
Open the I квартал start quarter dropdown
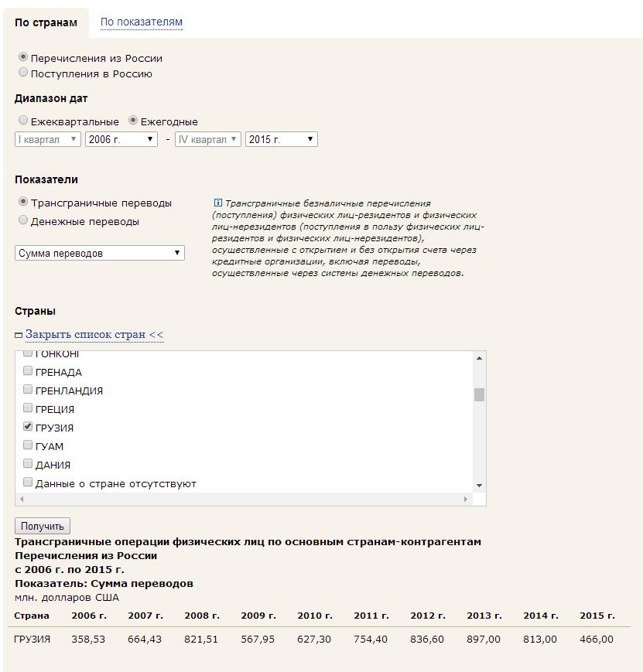click(48, 139)
